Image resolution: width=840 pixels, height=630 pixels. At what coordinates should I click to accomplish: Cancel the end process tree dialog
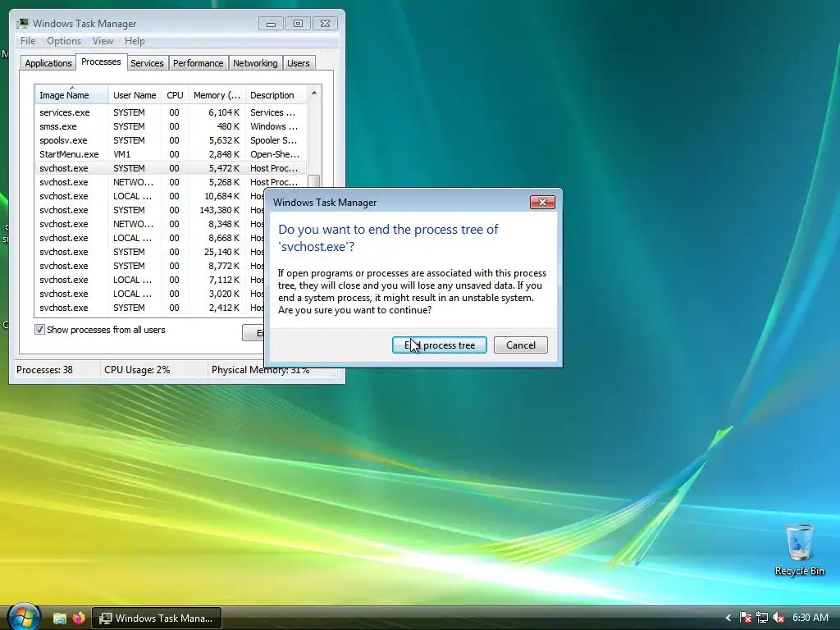(520, 345)
